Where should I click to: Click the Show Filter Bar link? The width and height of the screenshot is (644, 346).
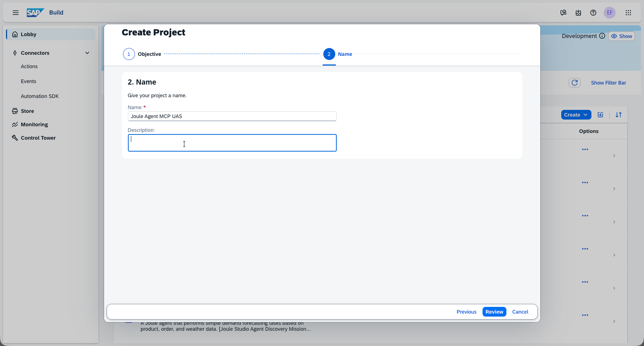pyautogui.click(x=608, y=83)
